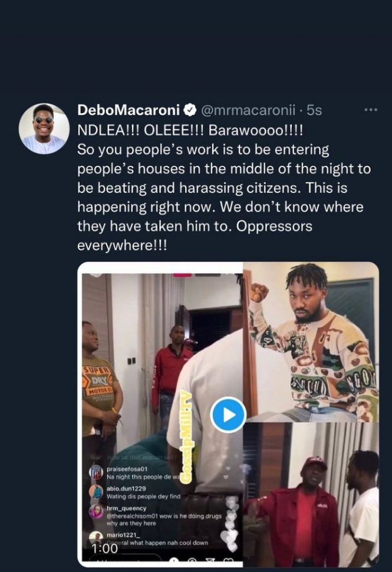Click the 1:00 video duration label
392x572 pixels.
coord(104,548)
